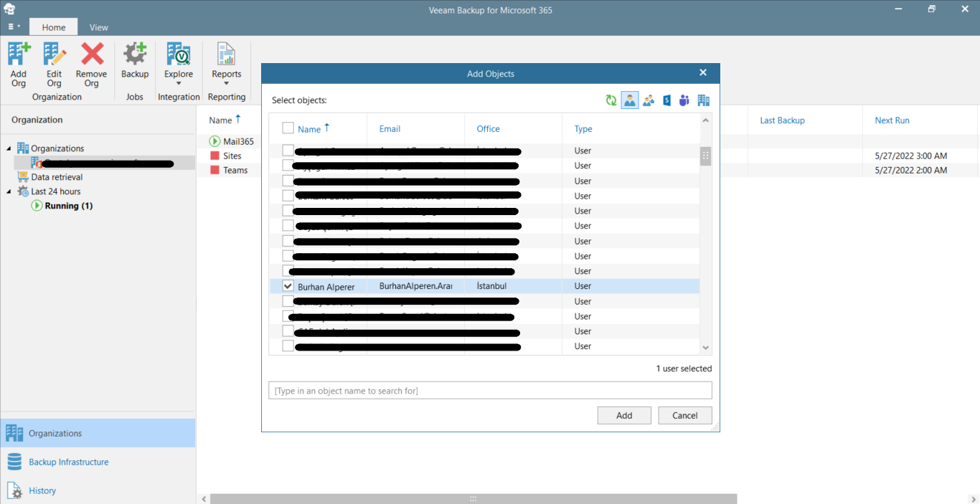
Task: Click the dialog list scrollbar up arrow
Action: coord(706,120)
